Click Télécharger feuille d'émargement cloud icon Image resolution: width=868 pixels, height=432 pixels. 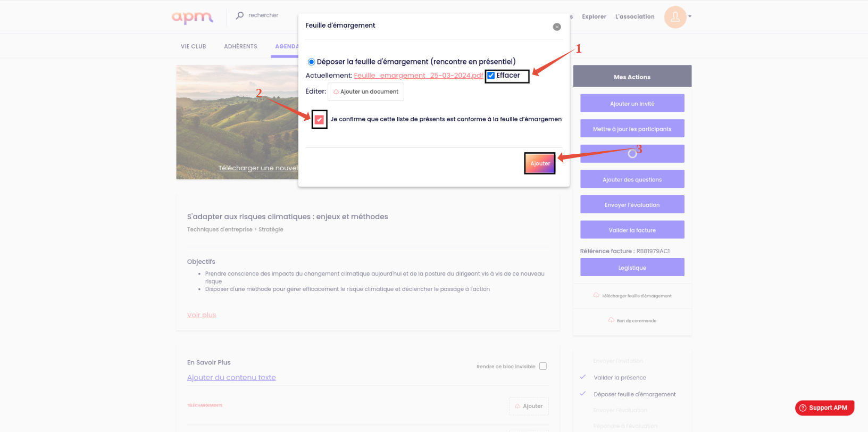(x=596, y=295)
